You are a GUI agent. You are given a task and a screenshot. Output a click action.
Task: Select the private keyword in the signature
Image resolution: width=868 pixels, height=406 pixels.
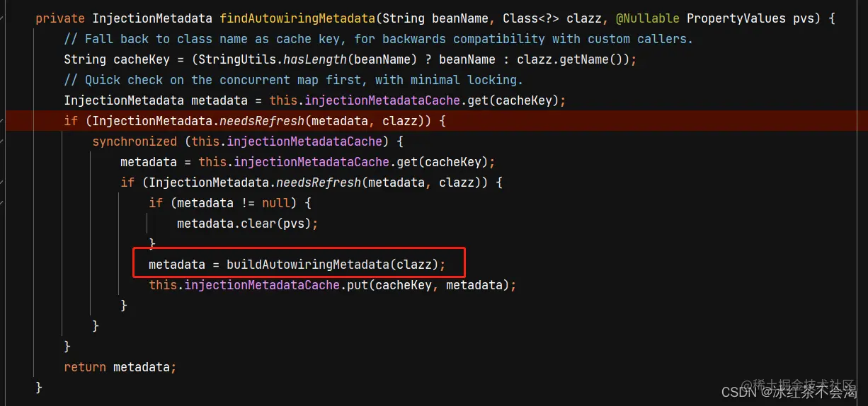coord(60,18)
